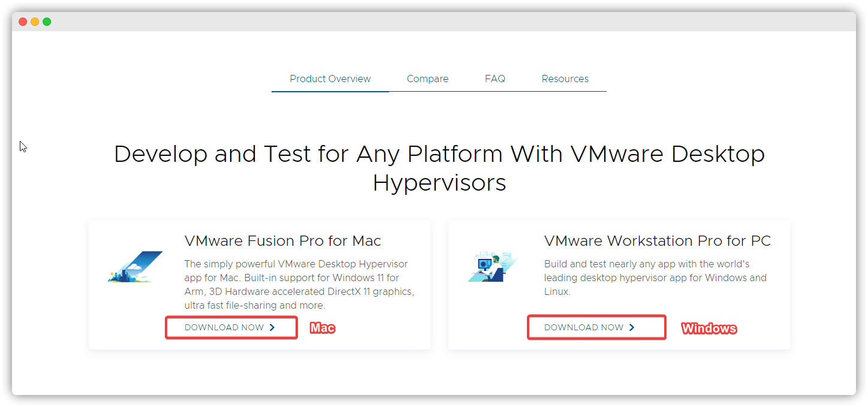Click the chevron arrow in Workstation's download button
Viewport: 868px width, 407px height.
pyautogui.click(x=632, y=327)
